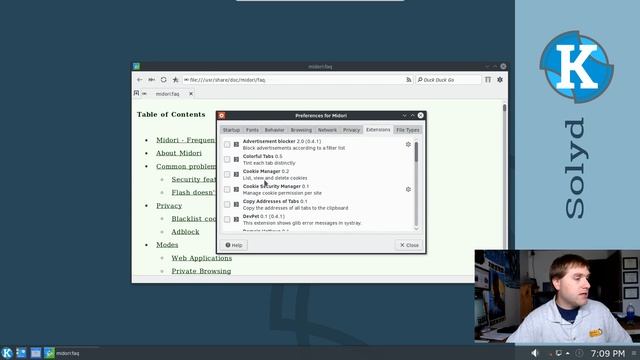Open Midori's gear menu icon
The width and height of the screenshot is (640, 360).
tap(500, 80)
